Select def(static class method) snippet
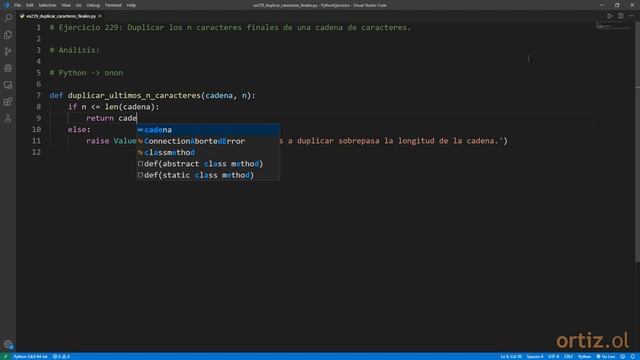Viewport: 640px width, 360px height. pyautogui.click(x=208, y=175)
